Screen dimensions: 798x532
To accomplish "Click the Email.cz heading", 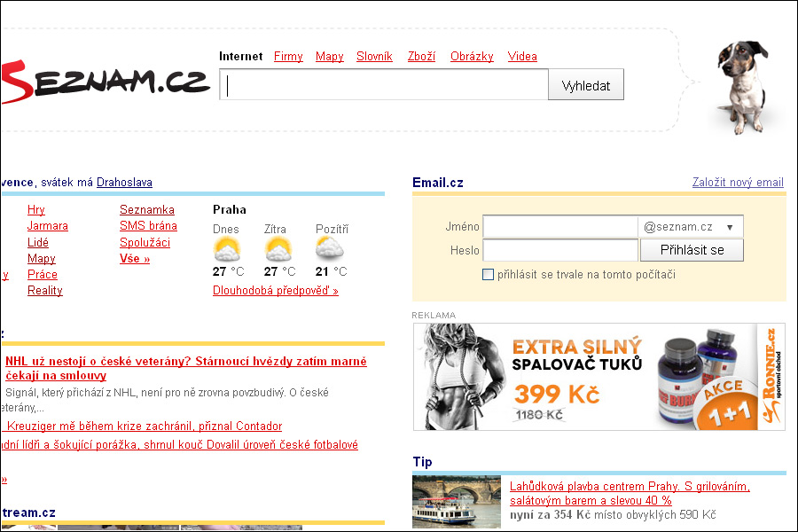I will click(438, 183).
